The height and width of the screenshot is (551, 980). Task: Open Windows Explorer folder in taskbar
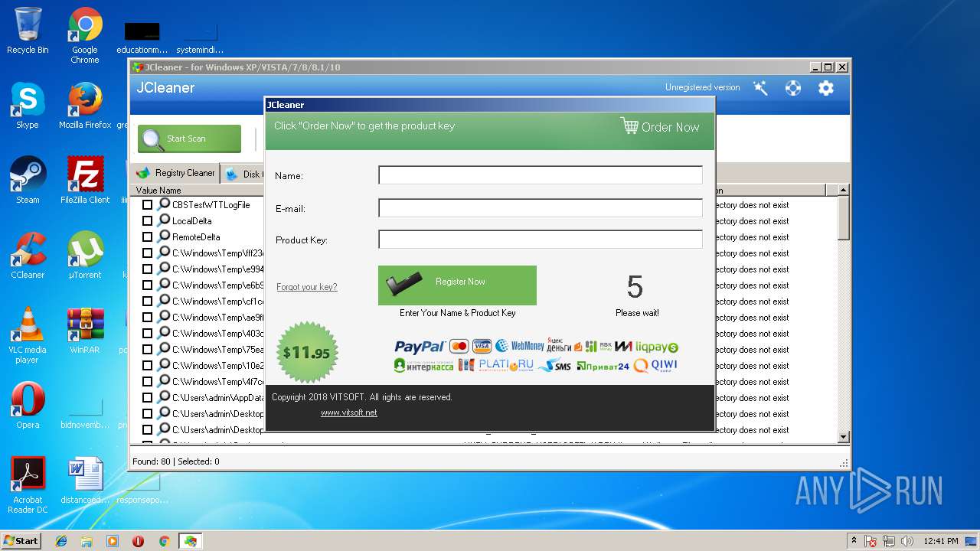87,541
